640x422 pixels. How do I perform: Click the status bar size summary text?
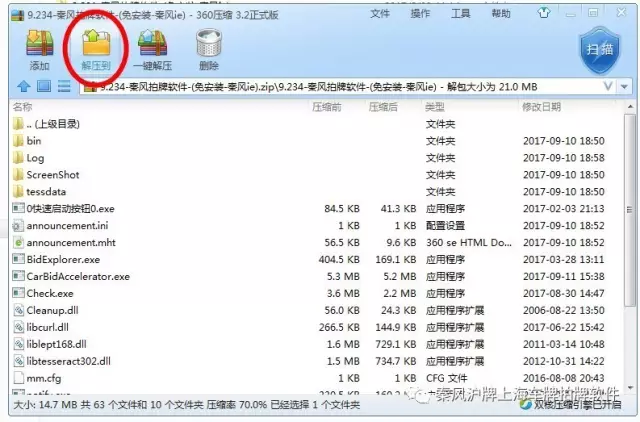click(187, 405)
